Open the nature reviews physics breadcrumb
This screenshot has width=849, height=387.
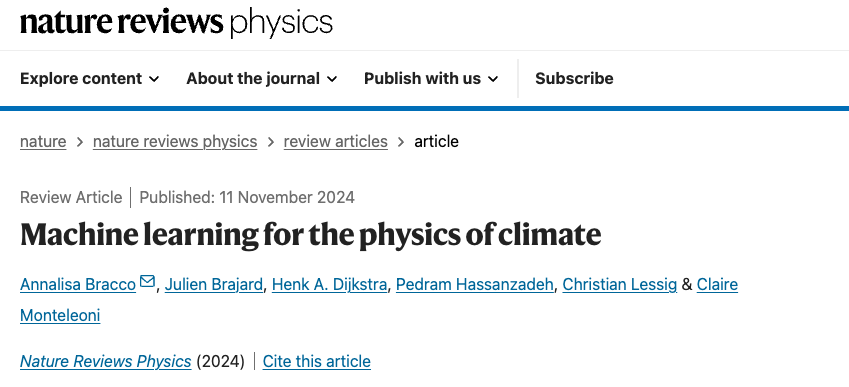click(x=175, y=142)
